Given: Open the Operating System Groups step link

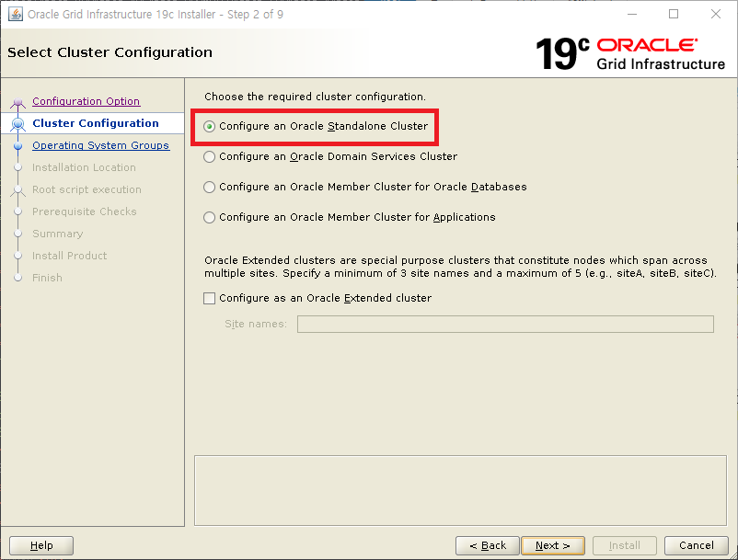Looking at the screenshot, I should 100,145.
